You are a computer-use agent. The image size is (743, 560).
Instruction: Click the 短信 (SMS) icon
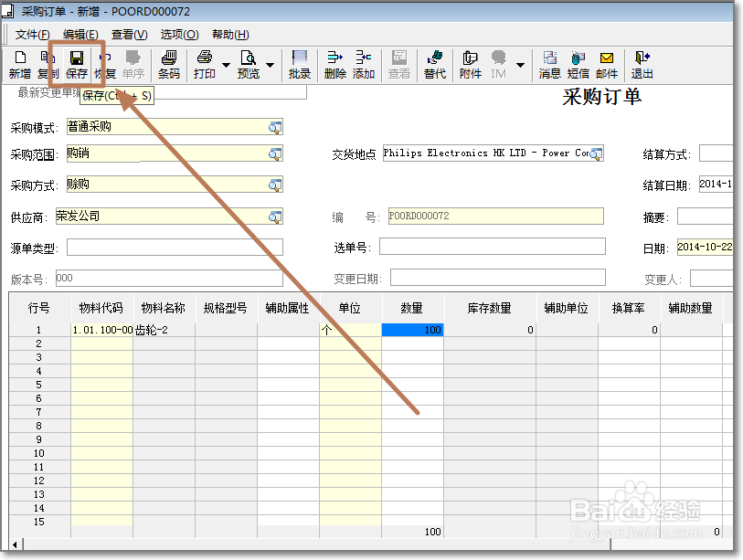[578, 65]
